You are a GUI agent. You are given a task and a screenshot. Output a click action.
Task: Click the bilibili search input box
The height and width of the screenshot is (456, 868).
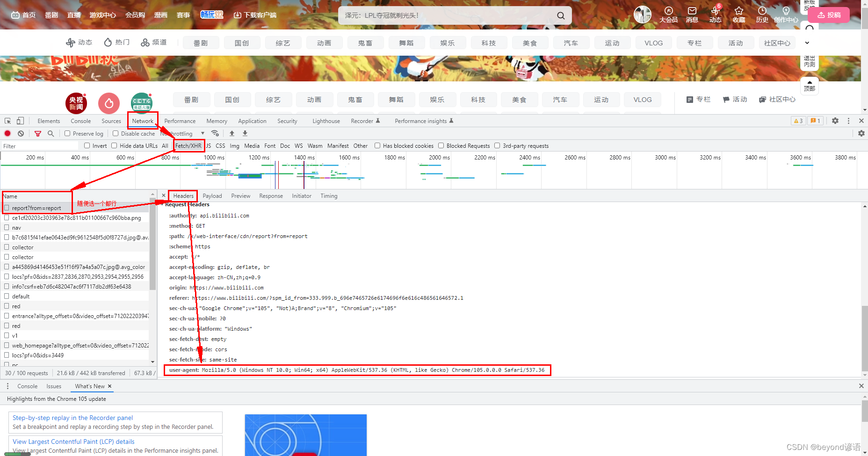[x=447, y=15]
